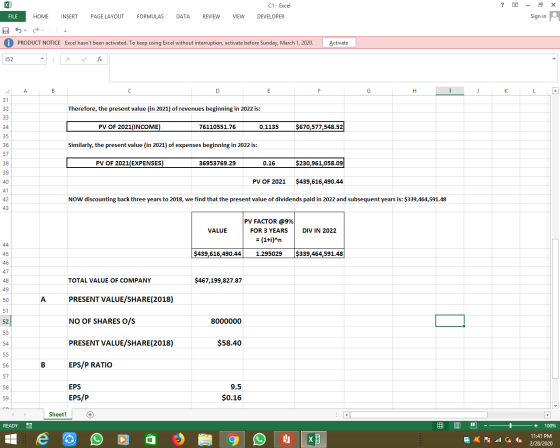Click vertical scrollbar down arrow
Image resolution: width=560 pixels, height=448 pixels.
click(555, 405)
